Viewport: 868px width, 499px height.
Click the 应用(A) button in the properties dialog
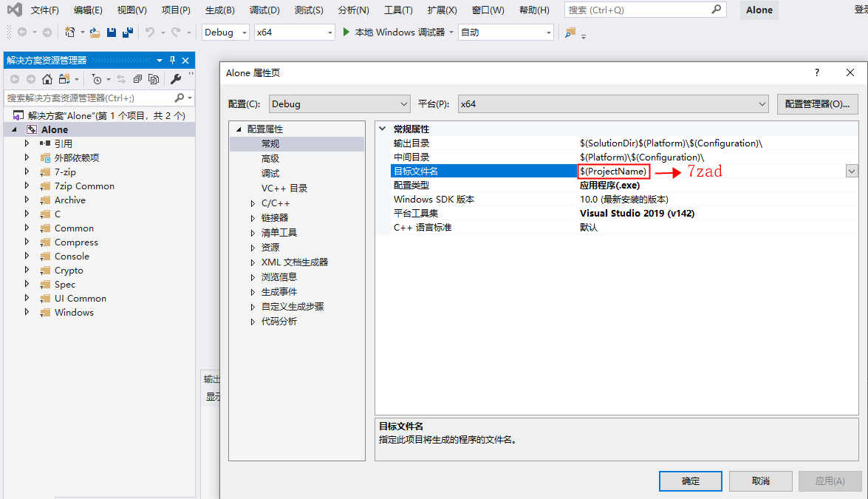coord(829,481)
